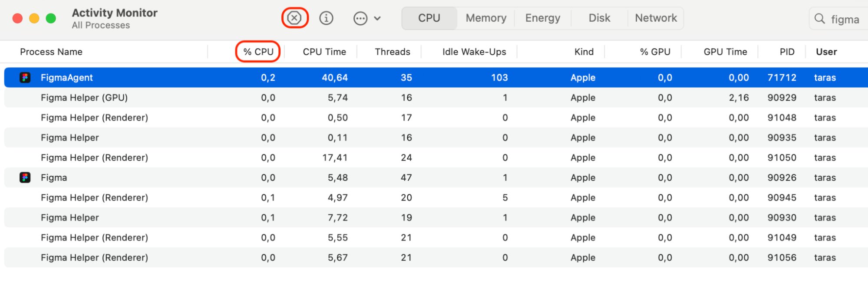Image resolution: width=868 pixels, height=285 pixels.
Task: Select the FigmaAgent process row
Action: pos(436,78)
